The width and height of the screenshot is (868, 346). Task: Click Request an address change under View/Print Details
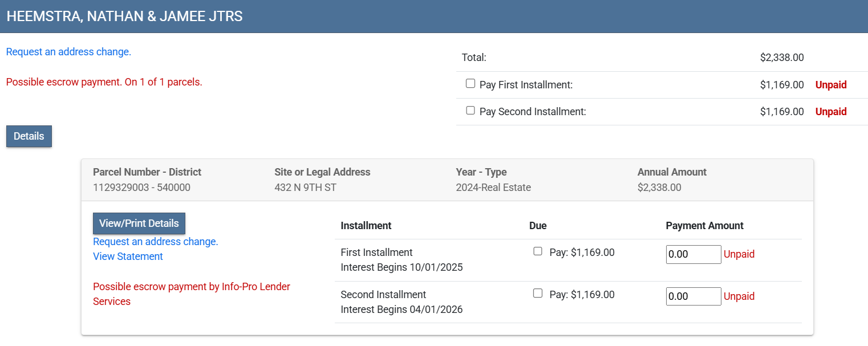(x=156, y=242)
